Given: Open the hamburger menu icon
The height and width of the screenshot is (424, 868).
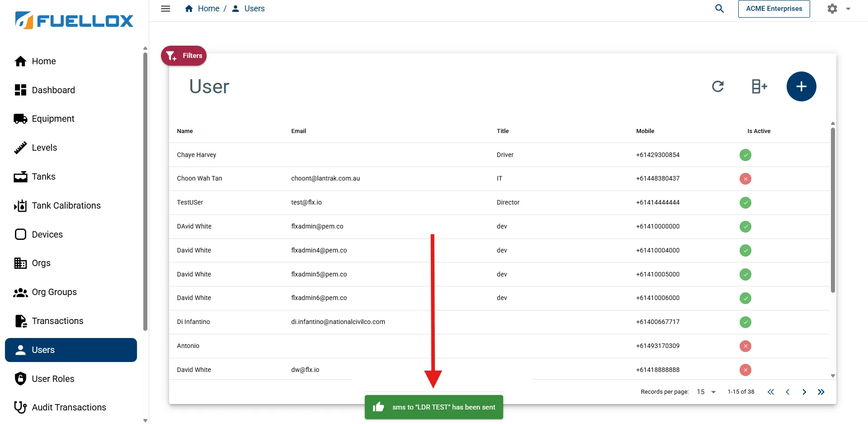Looking at the screenshot, I should click(165, 9).
